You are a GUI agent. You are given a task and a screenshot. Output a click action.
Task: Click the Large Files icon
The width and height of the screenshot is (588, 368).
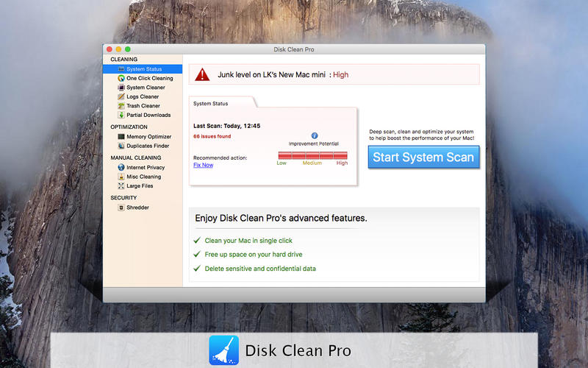click(121, 186)
